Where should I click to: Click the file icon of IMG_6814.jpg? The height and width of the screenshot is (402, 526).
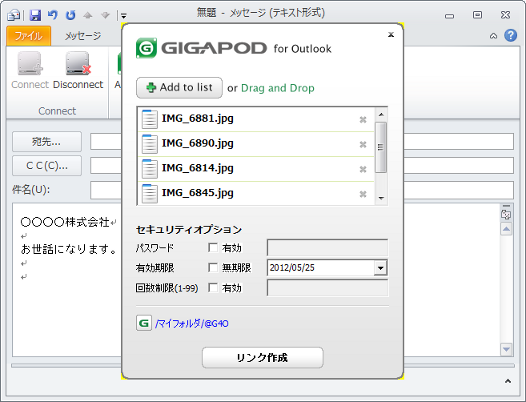click(149, 169)
